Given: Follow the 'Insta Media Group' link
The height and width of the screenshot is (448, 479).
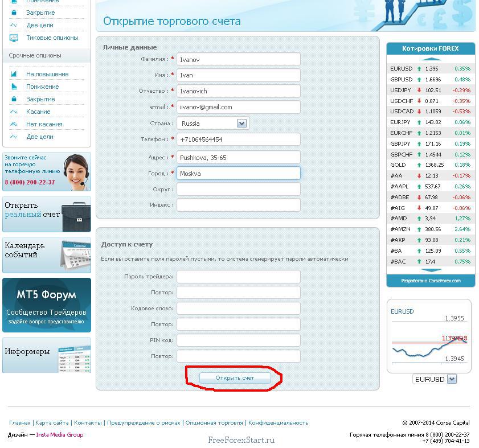Looking at the screenshot, I should 60,435.
